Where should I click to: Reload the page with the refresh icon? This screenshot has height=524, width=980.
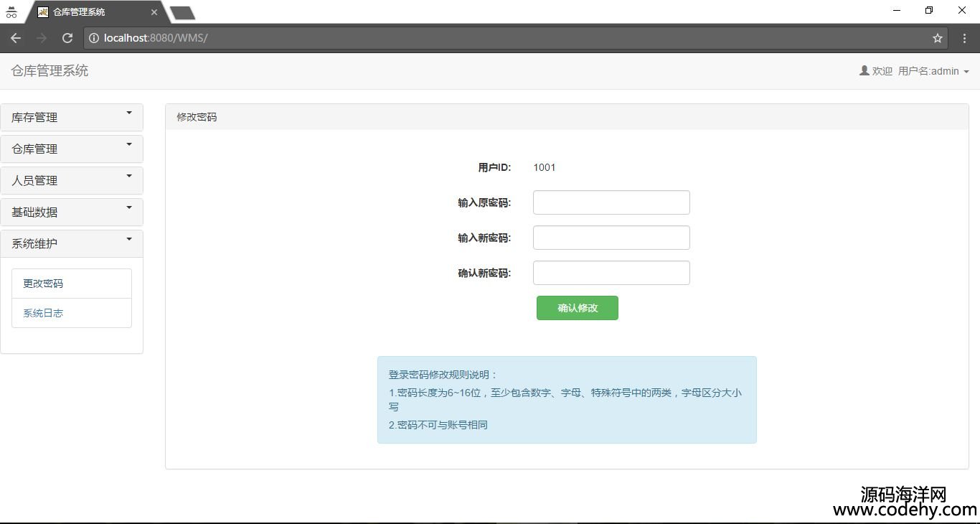(x=67, y=38)
